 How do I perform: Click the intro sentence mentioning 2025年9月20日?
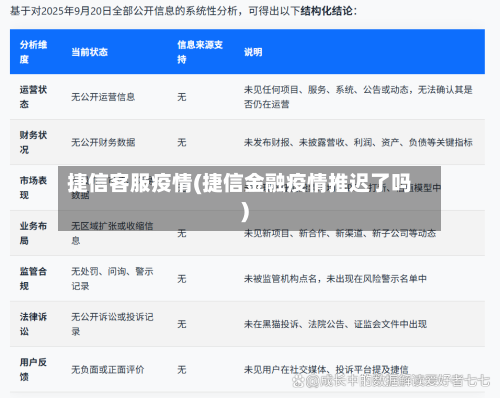click(x=183, y=11)
